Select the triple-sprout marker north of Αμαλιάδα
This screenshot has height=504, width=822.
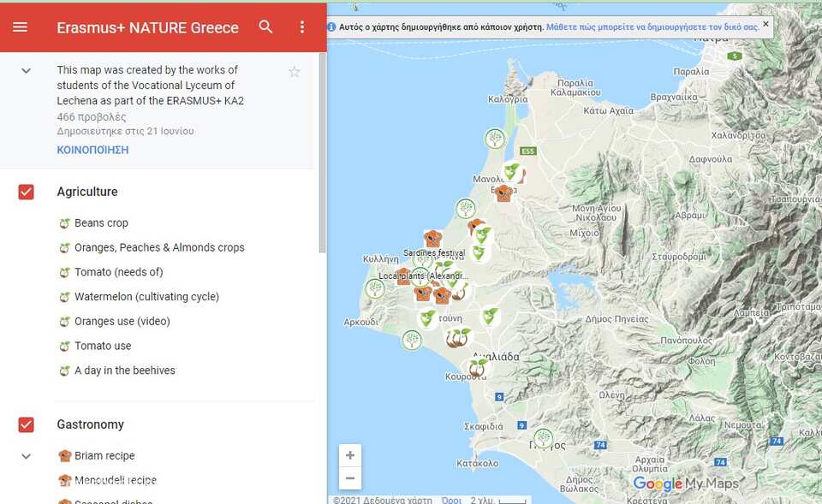(457, 337)
